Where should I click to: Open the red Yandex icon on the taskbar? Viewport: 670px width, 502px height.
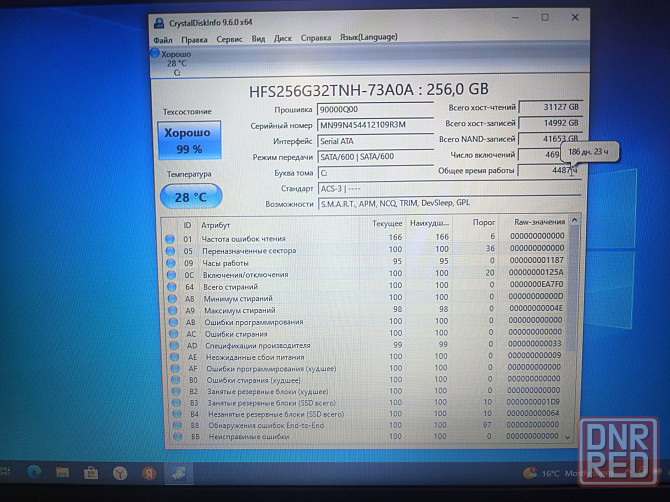coord(149,473)
